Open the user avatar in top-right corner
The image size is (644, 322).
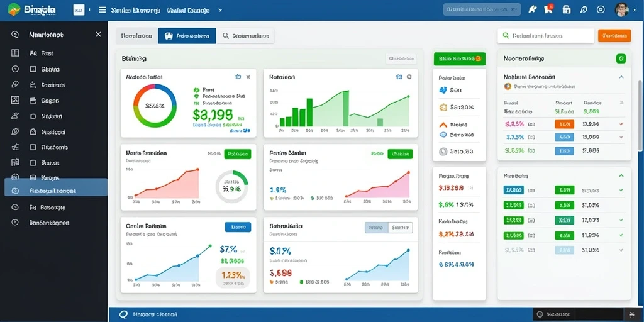coord(622,9)
